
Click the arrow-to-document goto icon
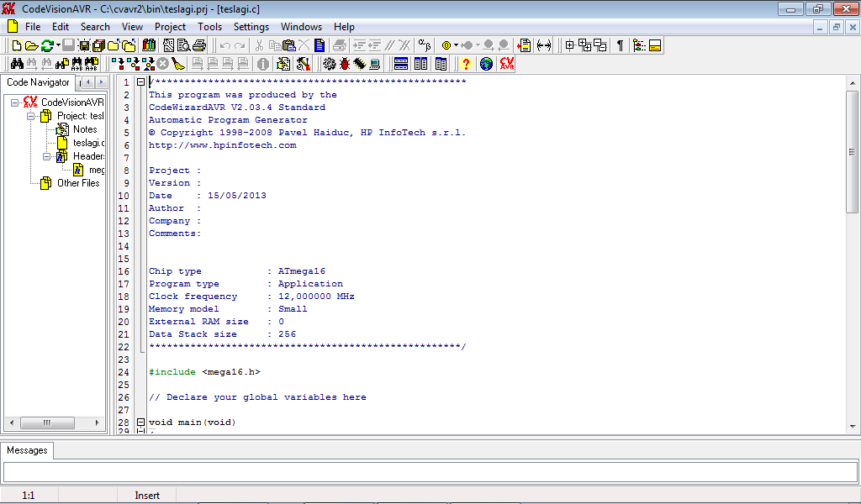click(525, 45)
